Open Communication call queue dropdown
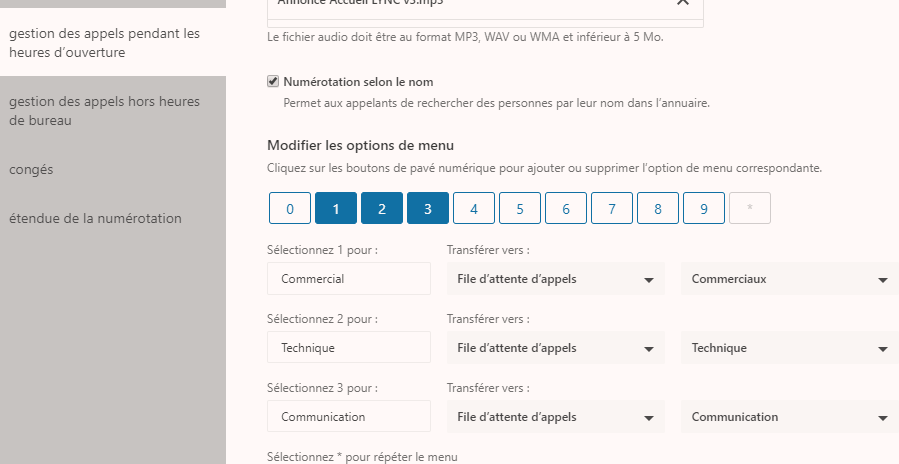 (789, 416)
